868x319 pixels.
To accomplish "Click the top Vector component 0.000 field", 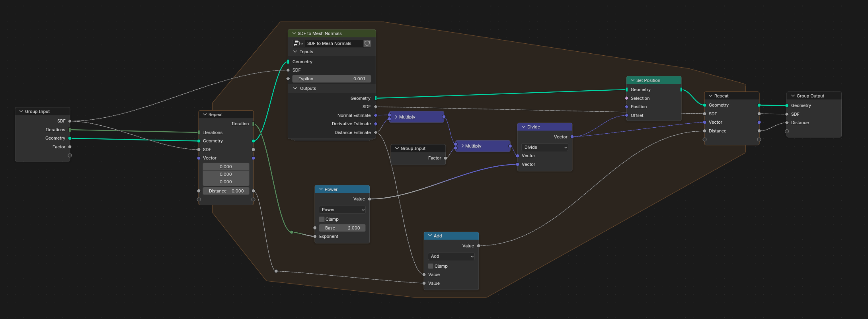I will click(x=226, y=167).
